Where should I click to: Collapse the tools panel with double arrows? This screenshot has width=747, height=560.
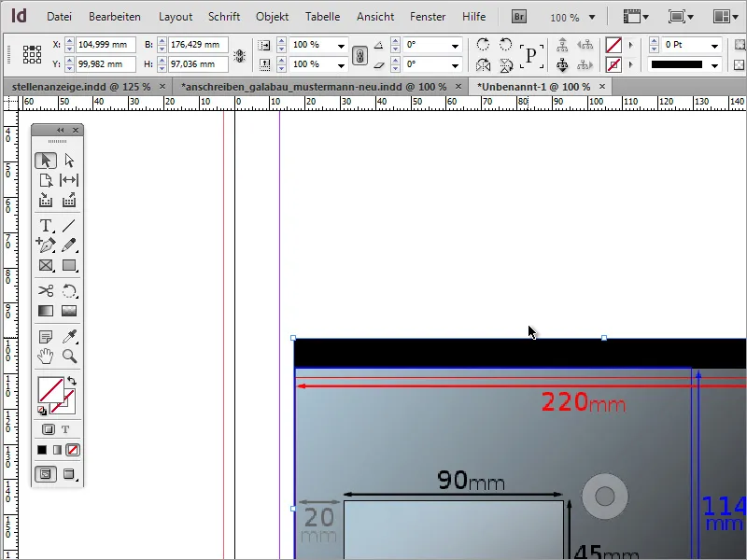(x=60, y=130)
